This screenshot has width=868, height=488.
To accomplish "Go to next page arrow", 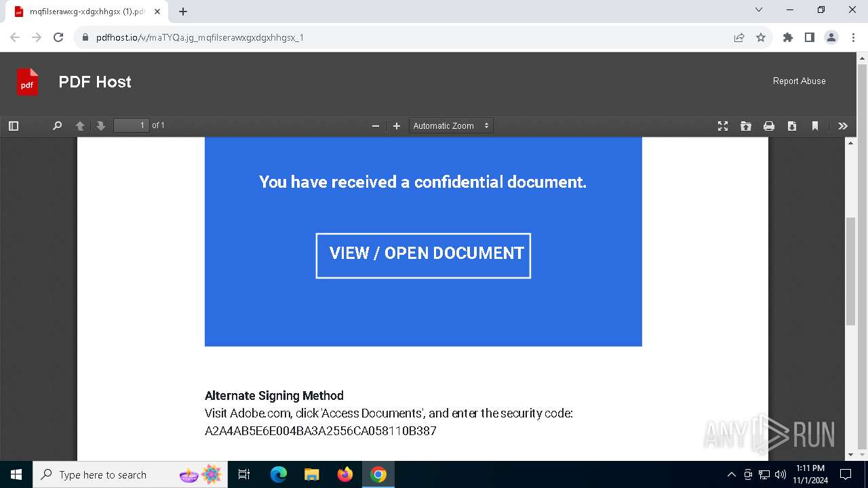I will pos(101,126).
